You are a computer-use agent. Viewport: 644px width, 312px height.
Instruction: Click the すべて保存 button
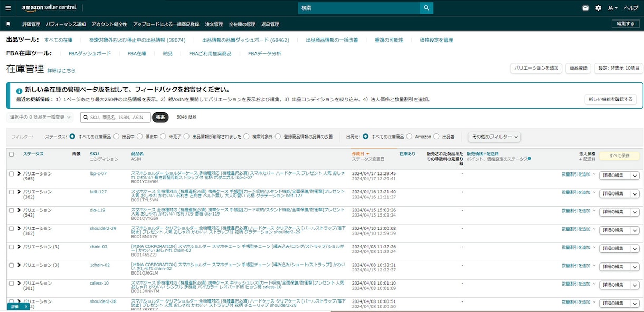tap(619, 156)
